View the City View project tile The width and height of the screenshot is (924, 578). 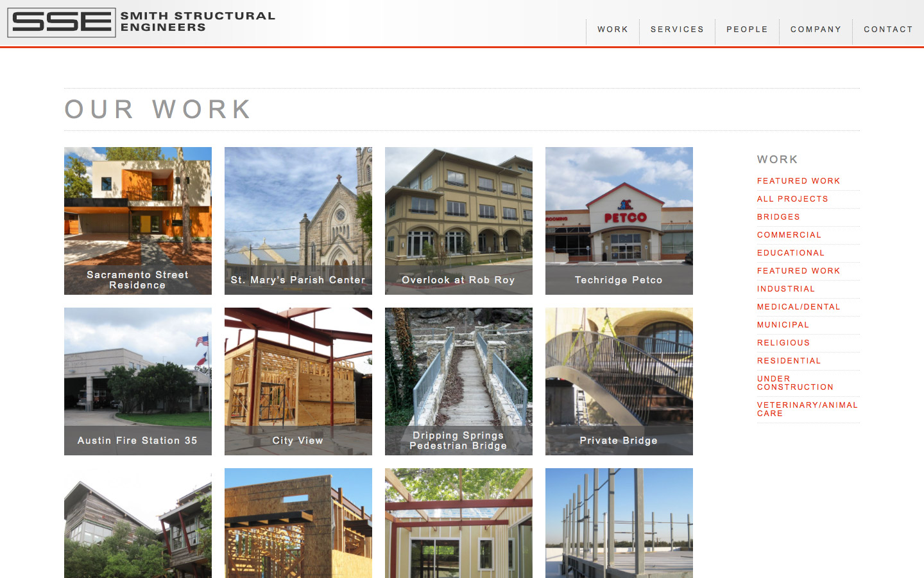click(298, 381)
